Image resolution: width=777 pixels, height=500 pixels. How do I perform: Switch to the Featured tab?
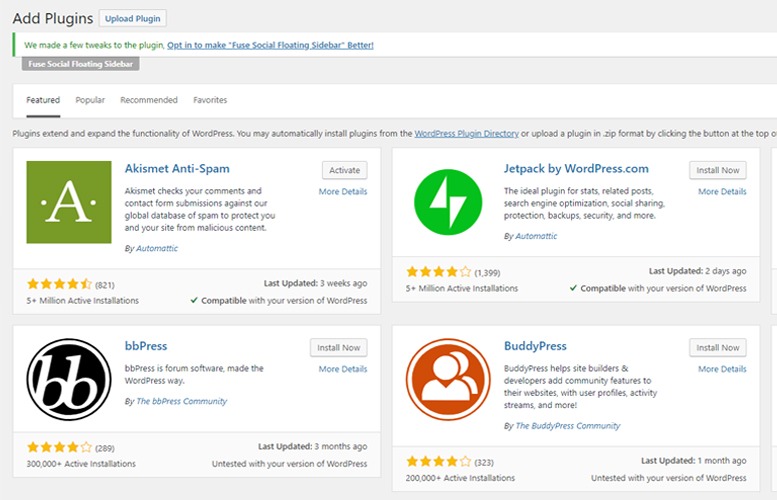pos(43,100)
